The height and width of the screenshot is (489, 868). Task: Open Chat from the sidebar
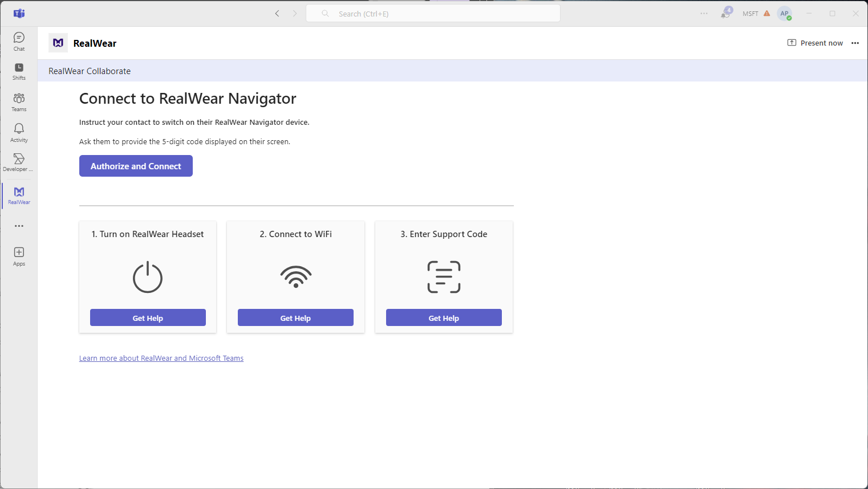tap(18, 40)
